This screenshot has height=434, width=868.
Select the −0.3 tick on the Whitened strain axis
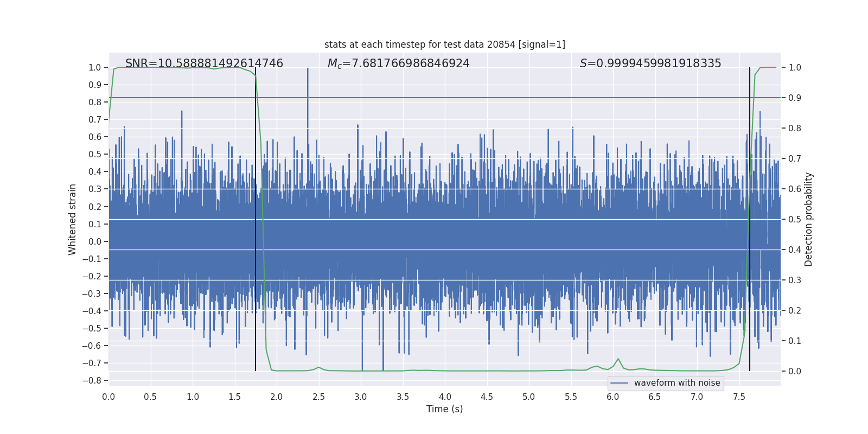pos(92,293)
